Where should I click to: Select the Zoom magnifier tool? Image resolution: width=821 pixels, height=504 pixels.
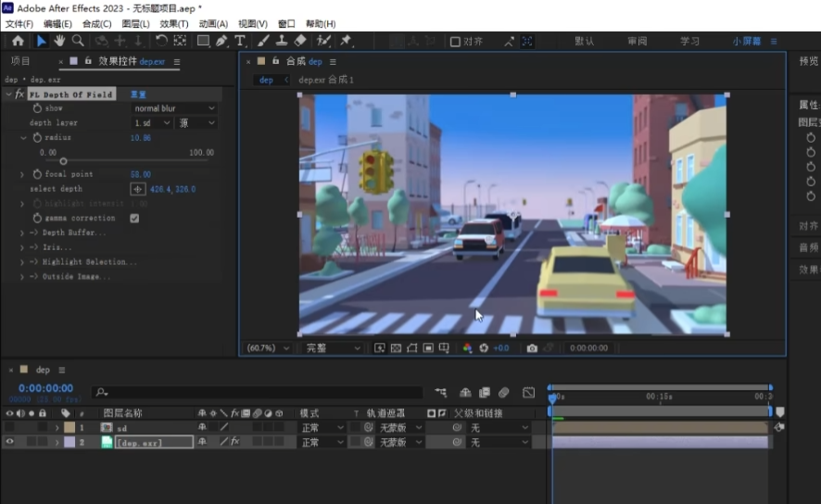[78, 41]
